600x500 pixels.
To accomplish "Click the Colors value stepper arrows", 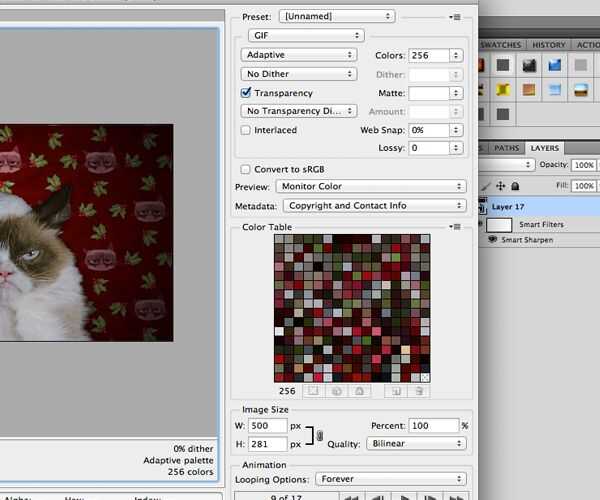I will tap(456, 55).
